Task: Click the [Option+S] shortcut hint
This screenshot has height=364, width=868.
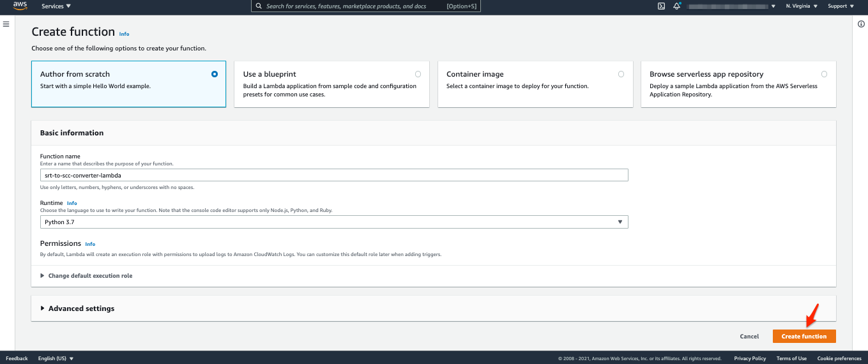Action: click(461, 6)
